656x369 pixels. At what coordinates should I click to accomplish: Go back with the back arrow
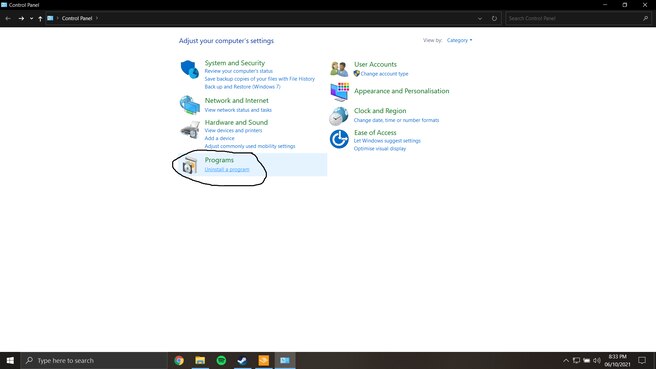[8, 18]
